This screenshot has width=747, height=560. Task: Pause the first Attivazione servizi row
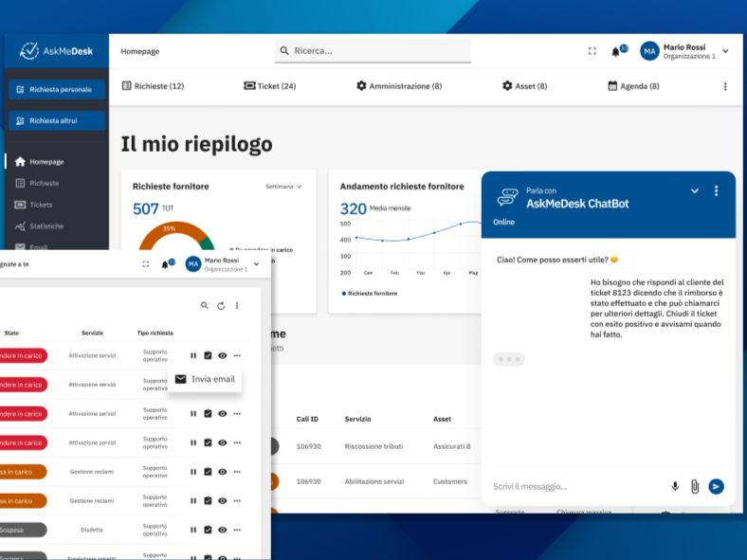(x=193, y=355)
